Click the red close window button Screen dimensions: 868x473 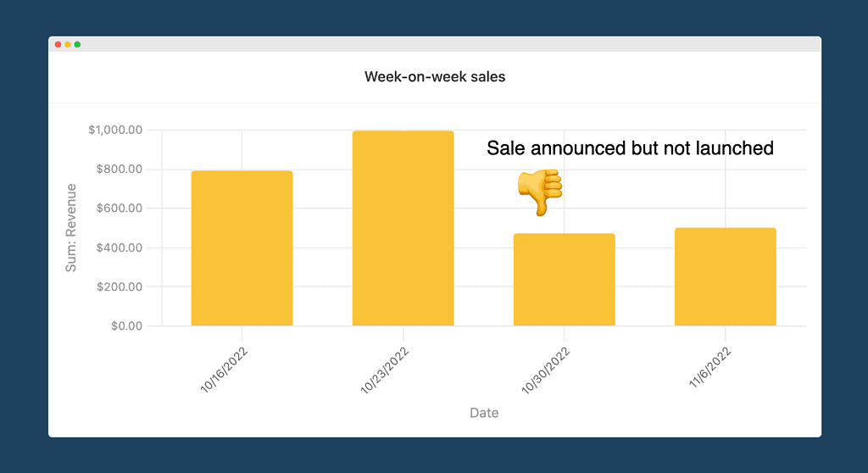click(x=58, y=44)
